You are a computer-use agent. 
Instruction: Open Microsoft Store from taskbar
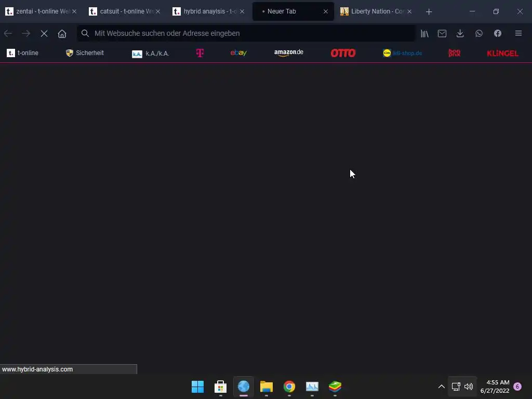click(220, 387)
